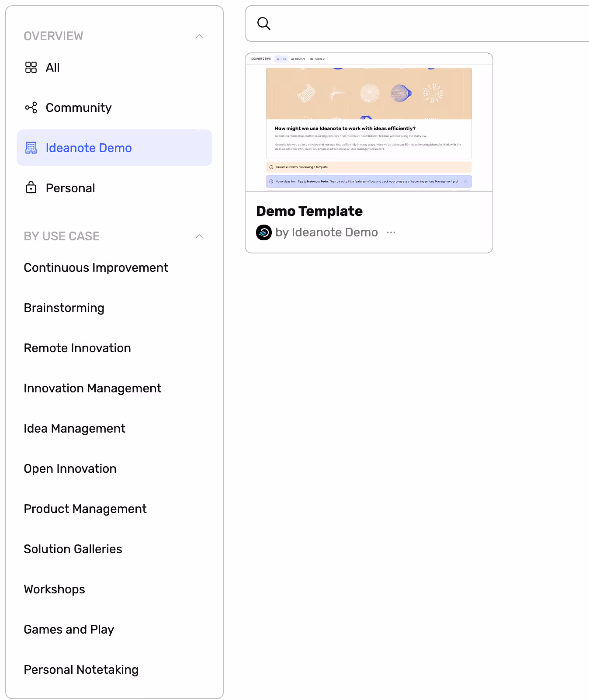Open the Personal templates category
Image resolution: width=589 pixels, height=700 pixels.
(114, 188)
